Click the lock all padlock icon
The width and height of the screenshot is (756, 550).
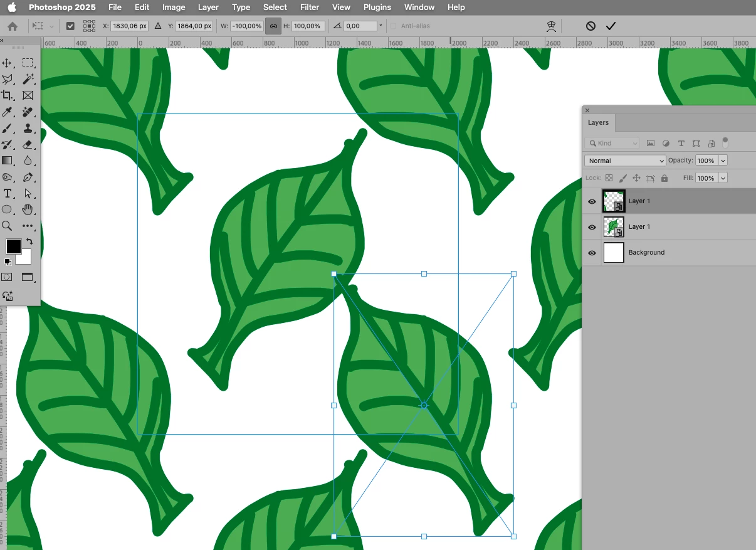pyautogui.click(x=664, y=178)
